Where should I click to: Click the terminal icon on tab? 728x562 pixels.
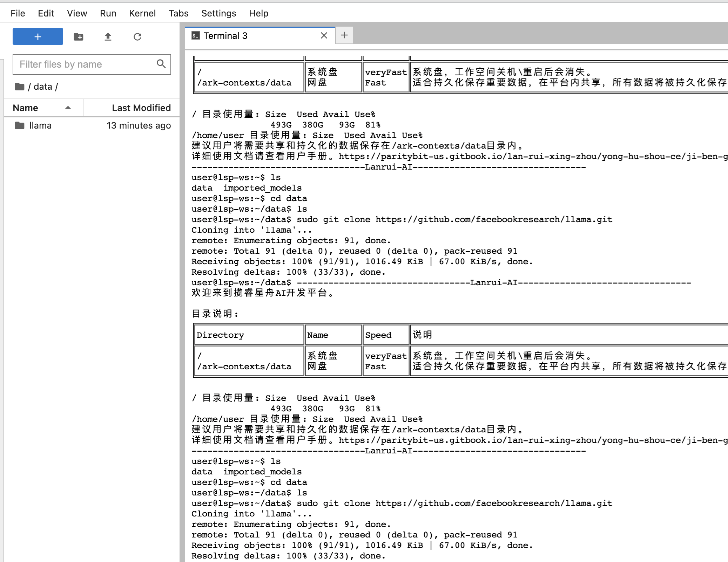pyautogui.click(x=196, y=35)
